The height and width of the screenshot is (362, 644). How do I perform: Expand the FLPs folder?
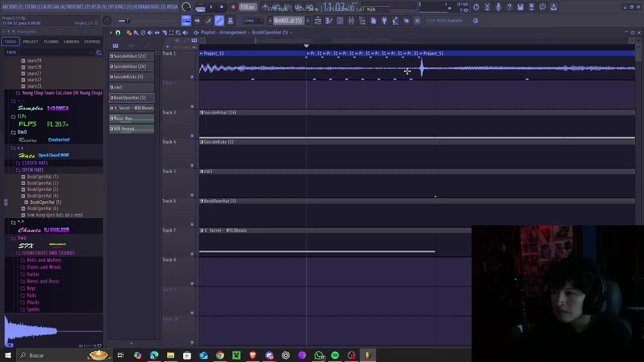point(22,117)
